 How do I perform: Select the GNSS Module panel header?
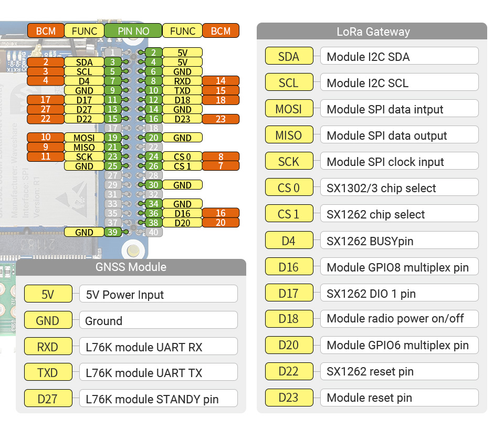[x=131, y=267]
